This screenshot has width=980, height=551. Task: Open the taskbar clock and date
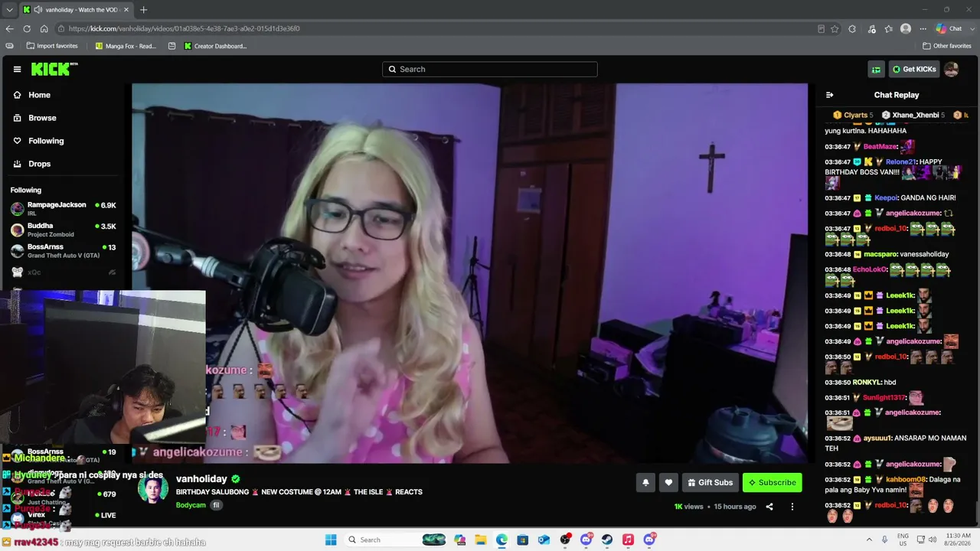[x=958, y=540]
